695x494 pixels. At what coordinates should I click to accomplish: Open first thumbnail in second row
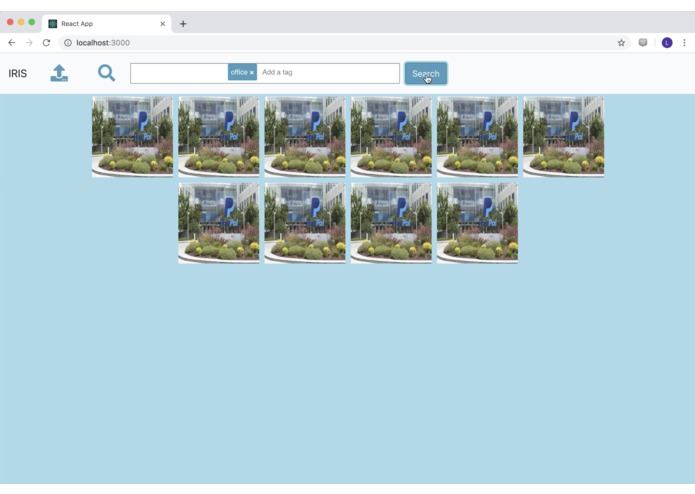click(x=219, y=223)
